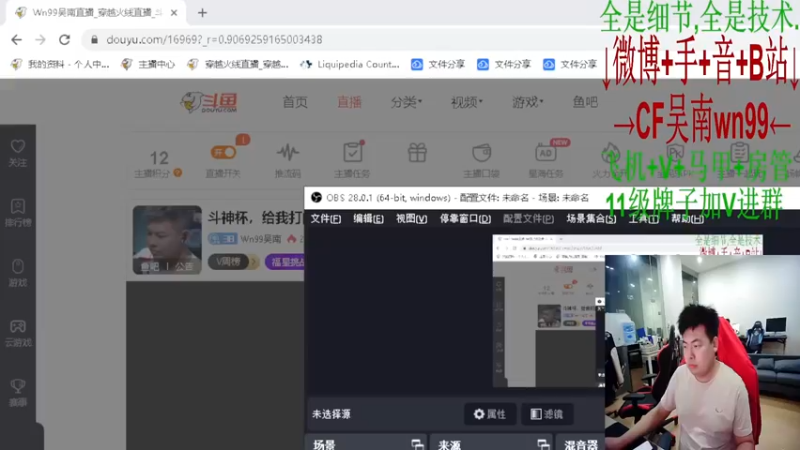The image size is (800, 450).
Task: Go back in Chrome browser
Action: pyautogui.click(x=16, y=40)
